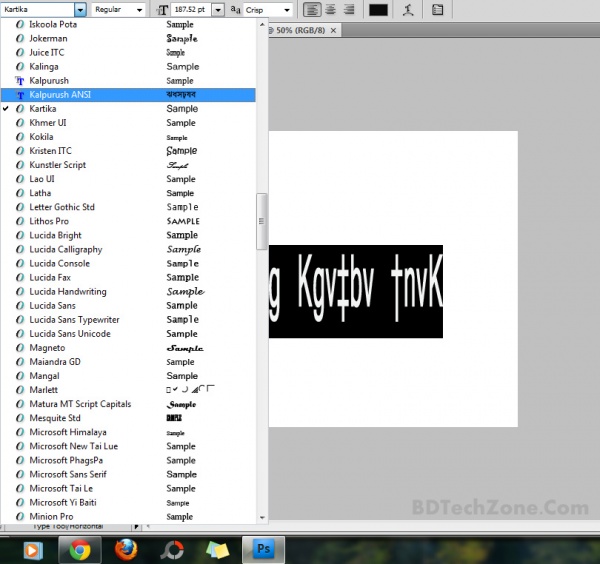The width and height of the screenshot is (600, 564).
Task: Choose Maiandra GD font
Action: (128, 362)
